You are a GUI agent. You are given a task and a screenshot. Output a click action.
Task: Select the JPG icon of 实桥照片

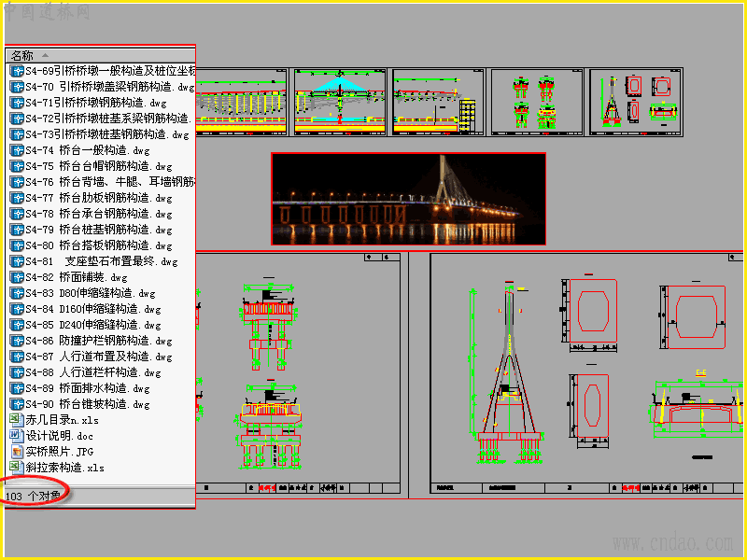[x=17, y=452]
